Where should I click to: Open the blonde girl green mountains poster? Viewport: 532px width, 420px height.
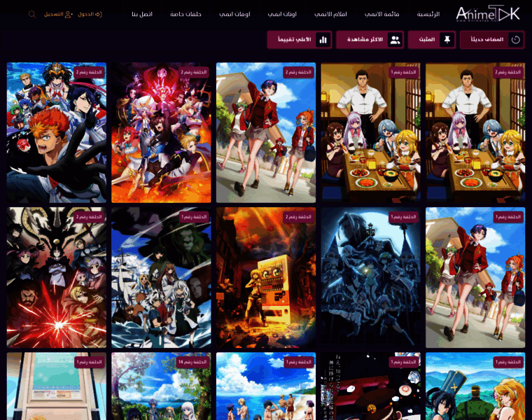coord(475,386)
